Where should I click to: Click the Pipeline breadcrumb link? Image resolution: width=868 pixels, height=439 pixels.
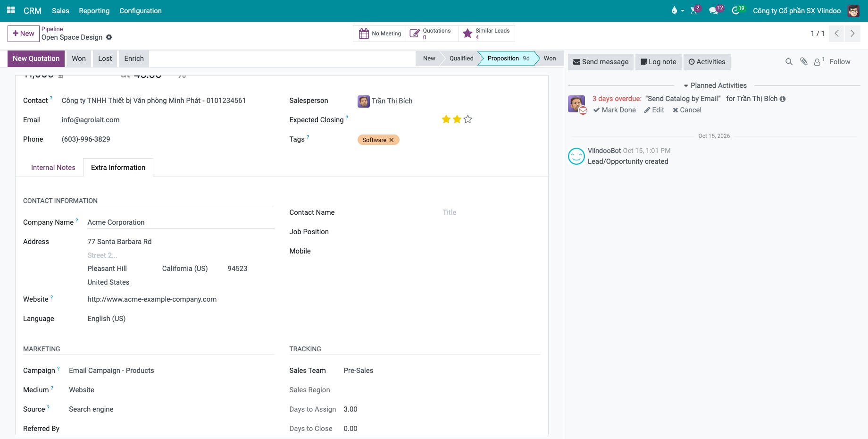pyautogui.click(x=52, y=29)
